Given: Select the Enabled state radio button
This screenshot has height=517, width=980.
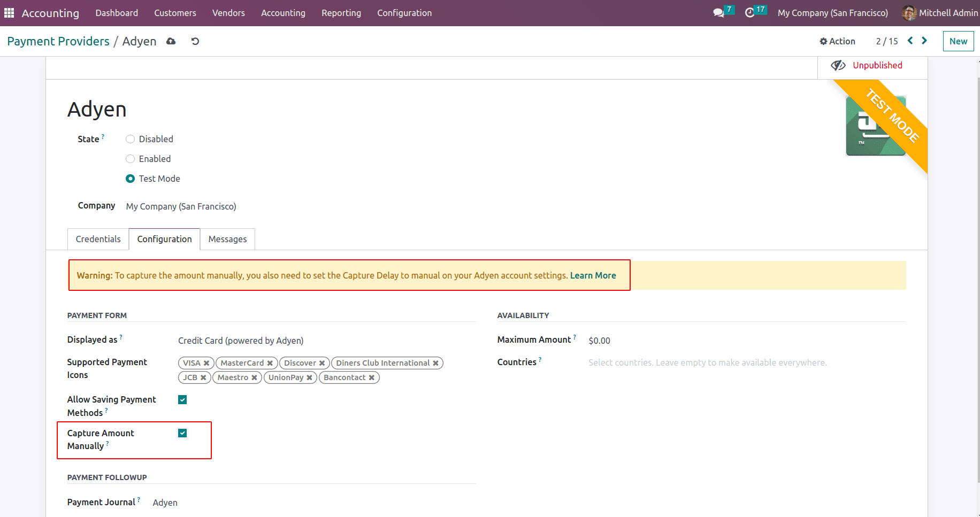Looking at the screenshot, I should [130, 159].
